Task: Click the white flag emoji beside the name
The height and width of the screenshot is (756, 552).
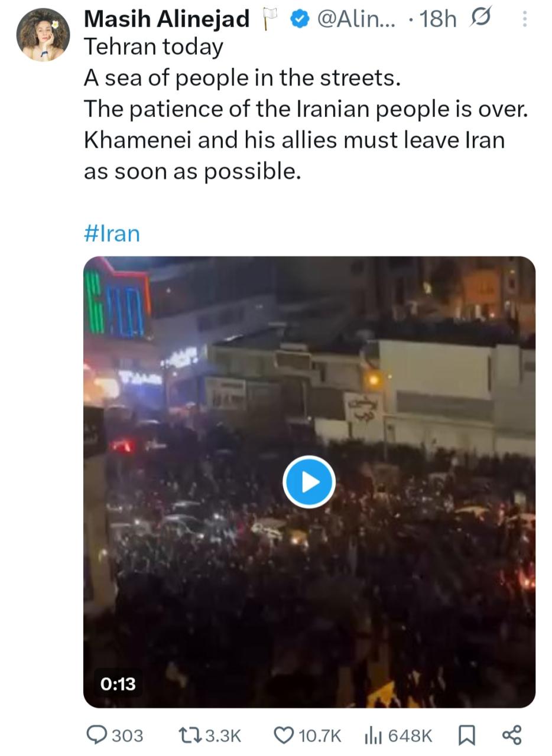Action: coord(269,19)
